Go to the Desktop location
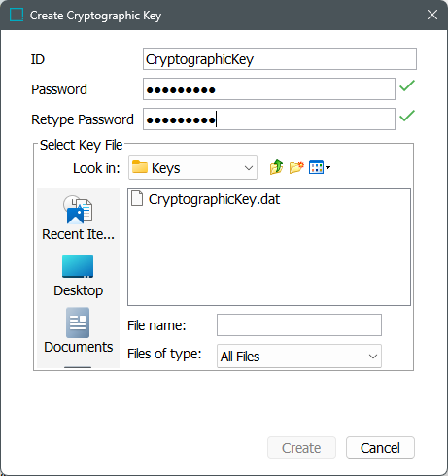This screenshot has width=448, height=476. 78,276
